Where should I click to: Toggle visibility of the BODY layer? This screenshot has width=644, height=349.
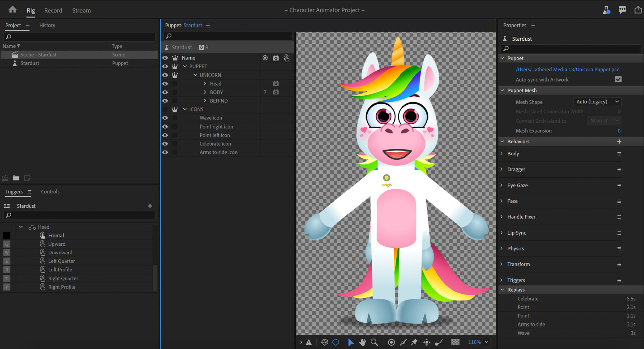(165, 92)
